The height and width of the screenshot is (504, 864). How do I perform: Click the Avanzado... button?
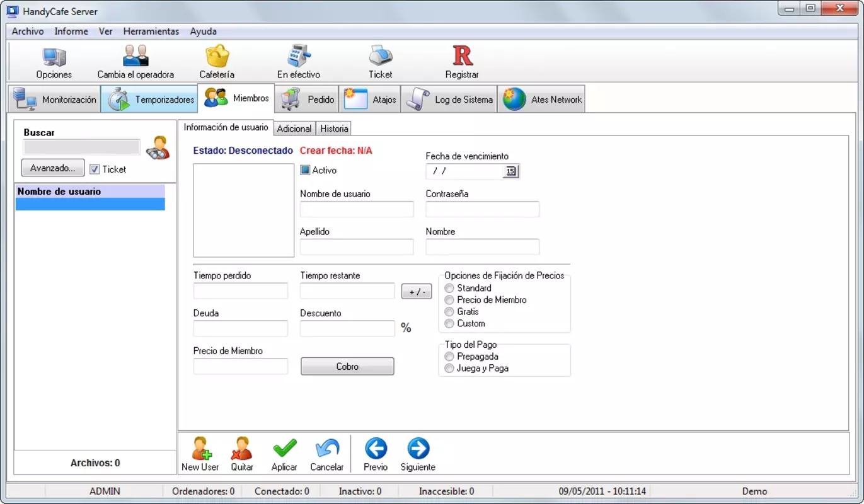coord(53,168)
